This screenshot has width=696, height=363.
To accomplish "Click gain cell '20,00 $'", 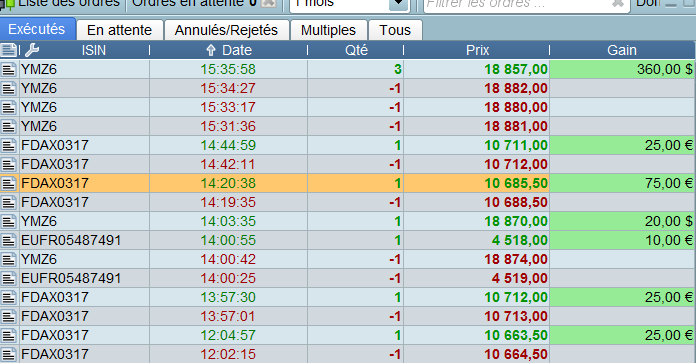I will pos(622,221).
